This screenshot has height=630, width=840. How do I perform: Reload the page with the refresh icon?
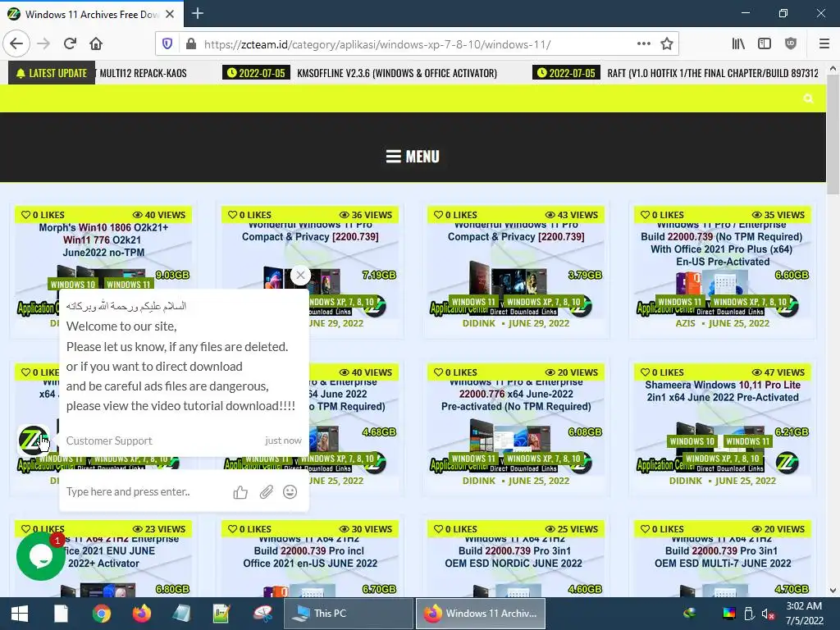(70, 43)
